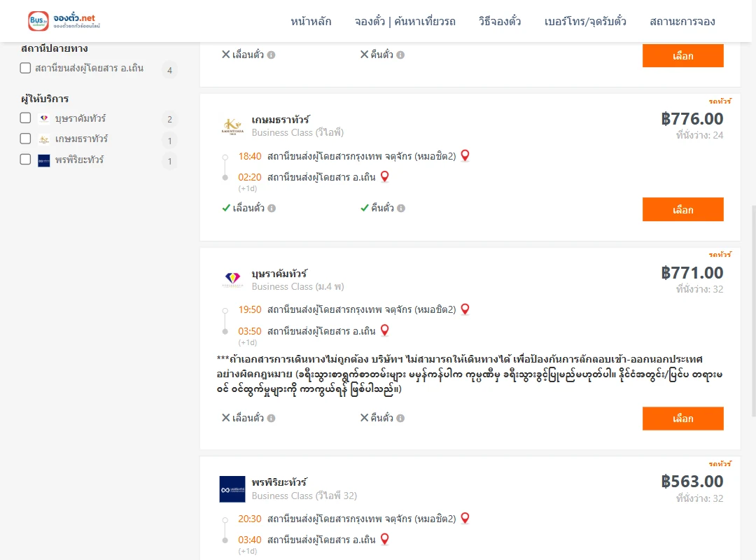Click the 20:30 departure time

tap(250, 519)
